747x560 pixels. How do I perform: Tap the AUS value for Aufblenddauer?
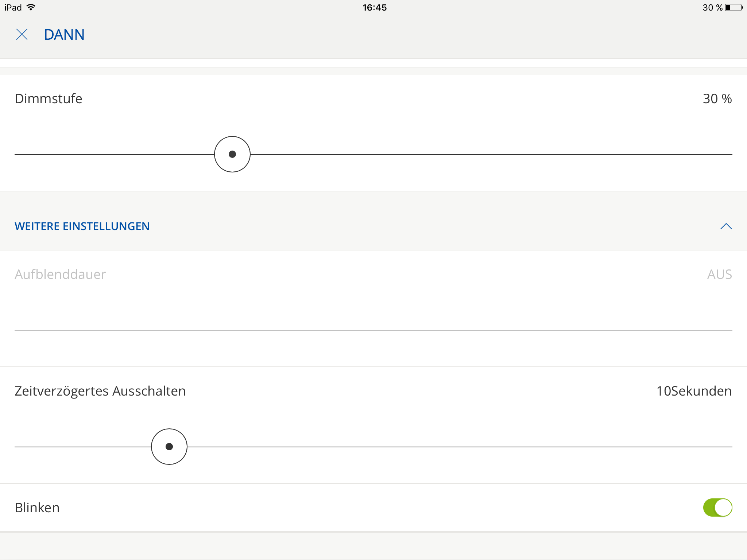tap(719, 275)
